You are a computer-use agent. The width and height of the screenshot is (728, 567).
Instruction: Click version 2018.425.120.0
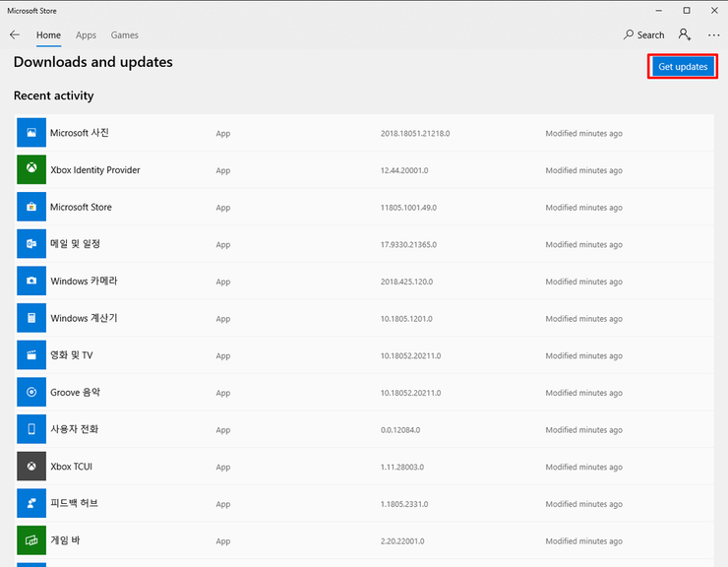pyautogui.click(x=406, y=282)
